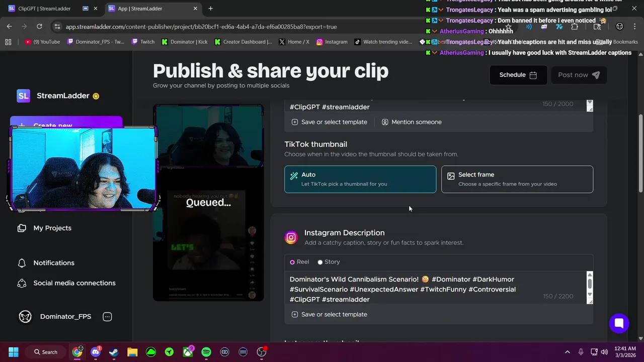The image size is (644, 362).
Task: Click the Windows Start button
Action: [14, 352]
